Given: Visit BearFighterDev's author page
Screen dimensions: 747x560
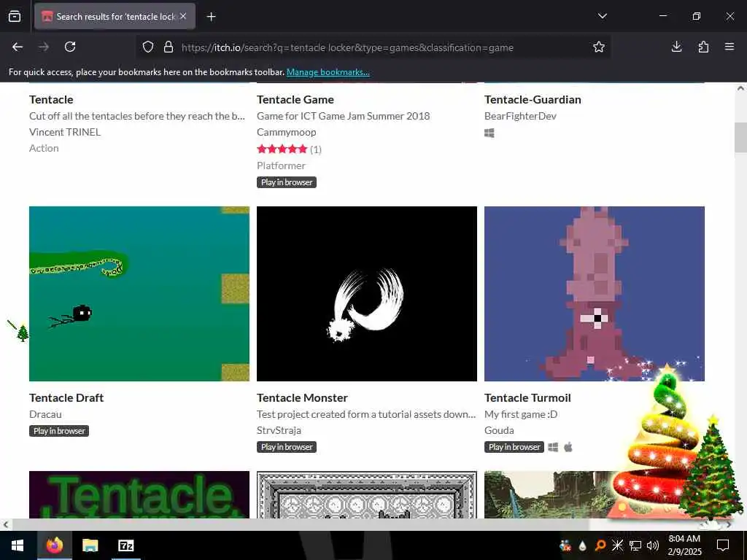Looking at the screenshot, I should coord(520,116).
